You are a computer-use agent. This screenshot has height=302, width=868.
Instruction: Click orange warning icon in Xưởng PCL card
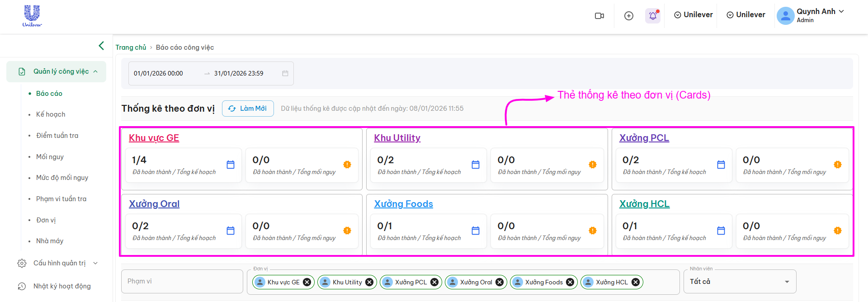coord(838,165)
